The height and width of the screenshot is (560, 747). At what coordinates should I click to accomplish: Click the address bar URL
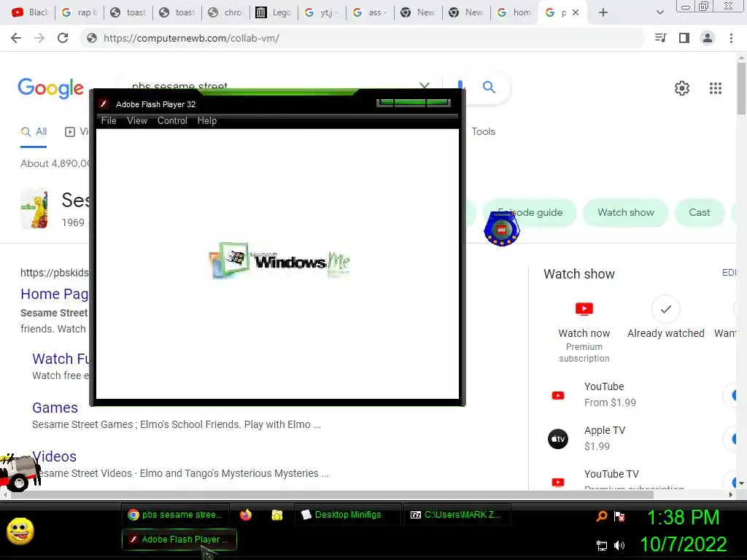click(191, 38)
